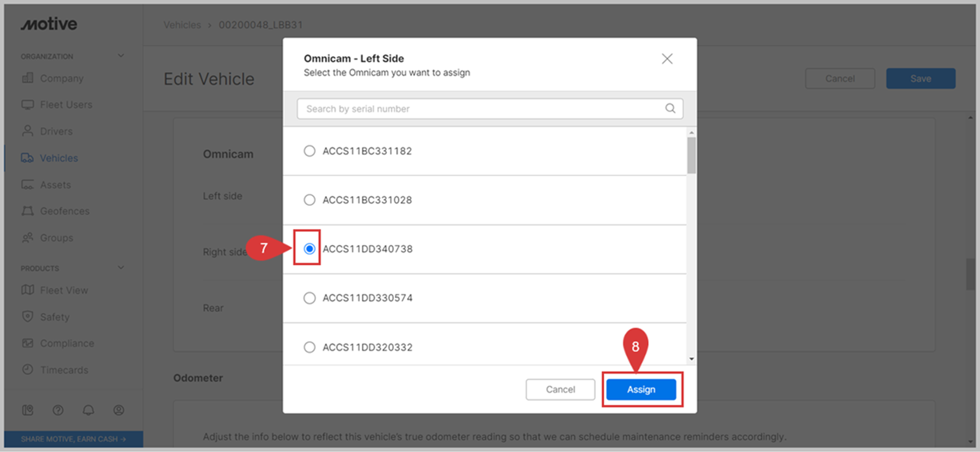
Task: Click the Compliance icon in sidebar
Action: (x=27, y=343)
